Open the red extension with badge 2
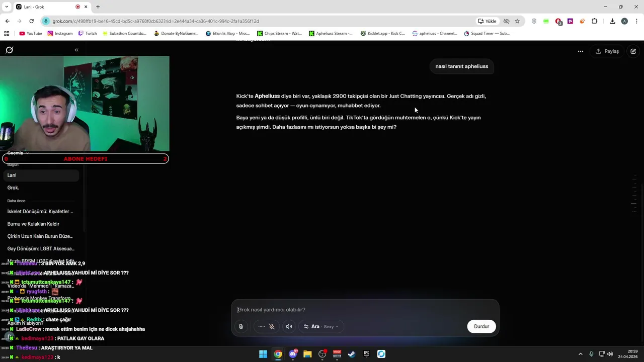 558,21
